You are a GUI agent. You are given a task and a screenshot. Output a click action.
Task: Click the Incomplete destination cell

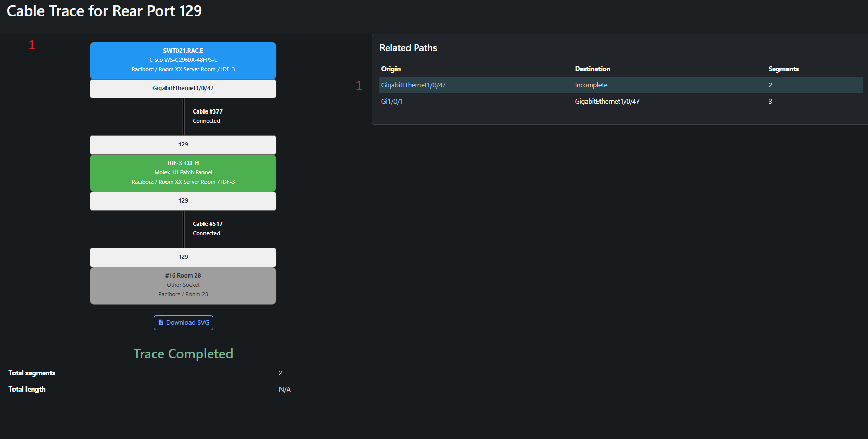point(591,85)
